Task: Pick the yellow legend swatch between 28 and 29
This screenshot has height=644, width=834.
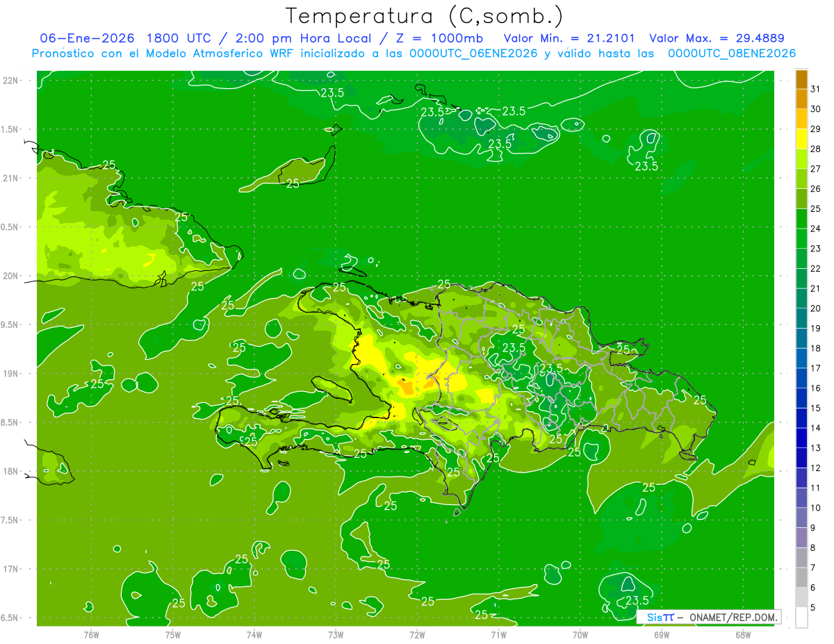Action: pyautogui.click(x=801, y=139)
